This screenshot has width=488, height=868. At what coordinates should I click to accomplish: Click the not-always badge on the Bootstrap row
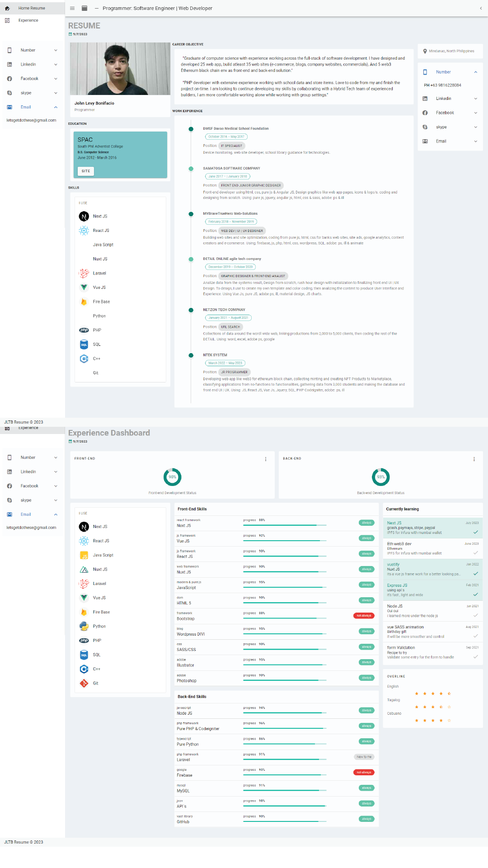pos(364,616)
